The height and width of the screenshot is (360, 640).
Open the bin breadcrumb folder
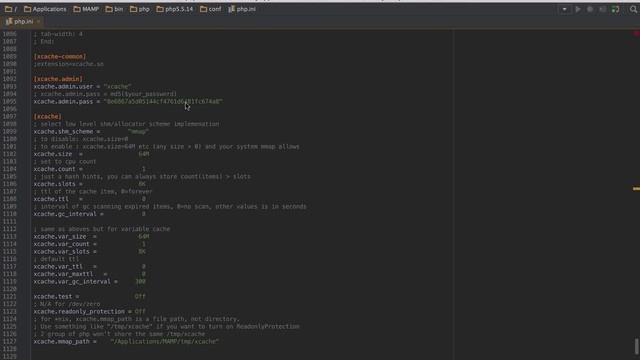pos(114,9)
